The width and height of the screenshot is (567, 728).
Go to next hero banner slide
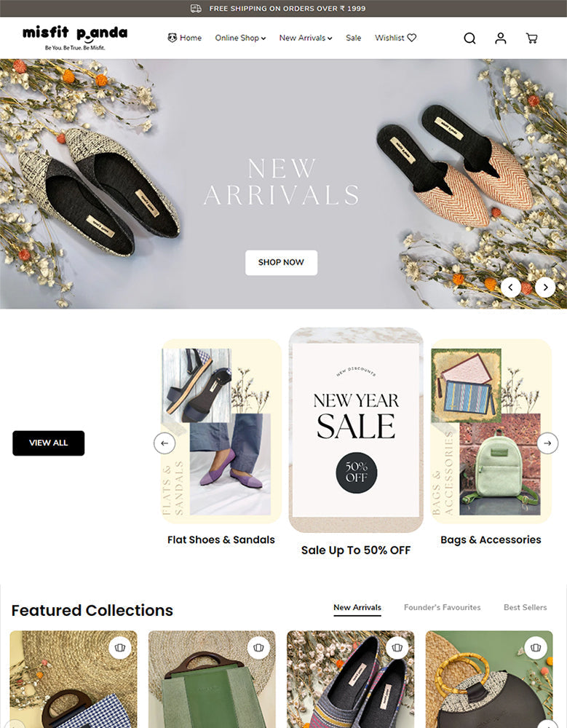[545, 288]
